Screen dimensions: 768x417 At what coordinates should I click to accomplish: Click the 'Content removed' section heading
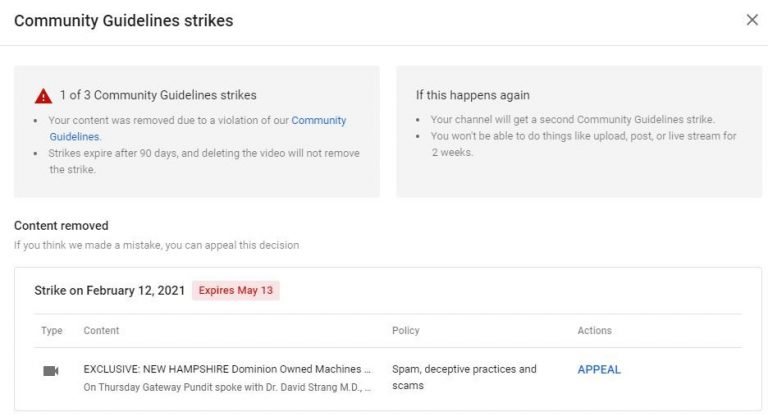pos(61,226)
